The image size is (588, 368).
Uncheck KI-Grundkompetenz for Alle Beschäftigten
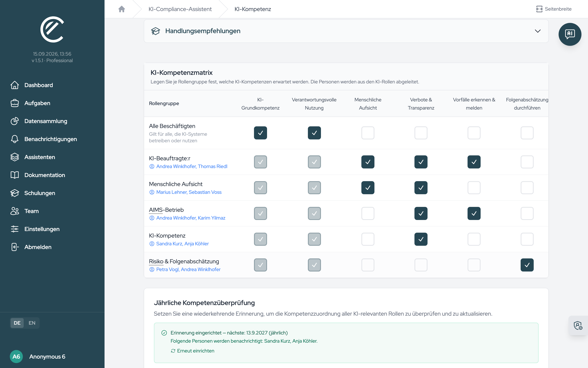click(260, 133)
